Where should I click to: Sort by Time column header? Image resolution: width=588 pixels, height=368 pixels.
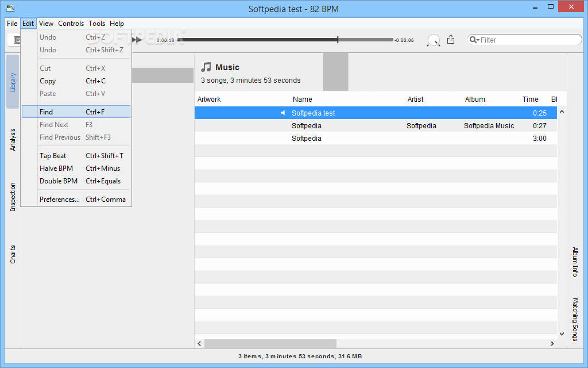pos(530,99)
